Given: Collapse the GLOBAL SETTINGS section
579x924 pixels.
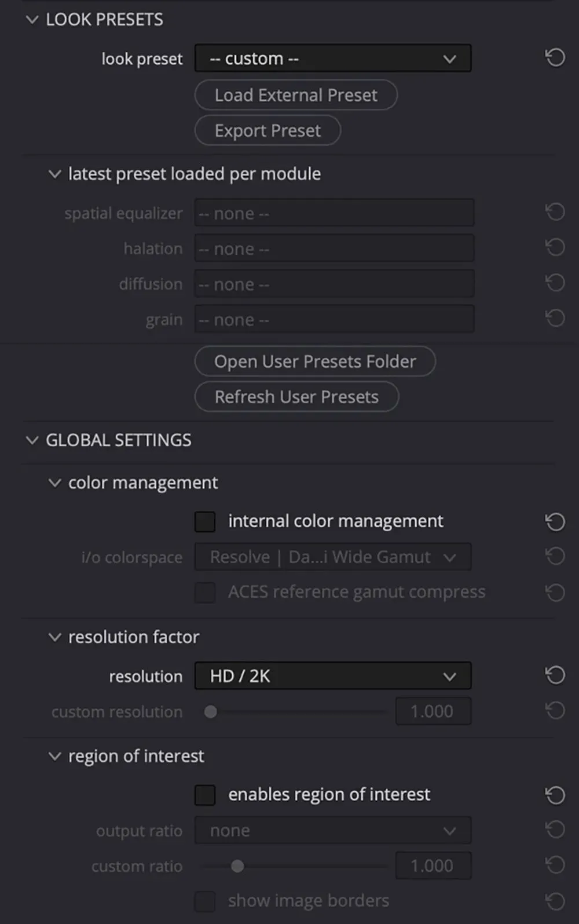Looking at the screenshot, I should (x=32, y=440).
